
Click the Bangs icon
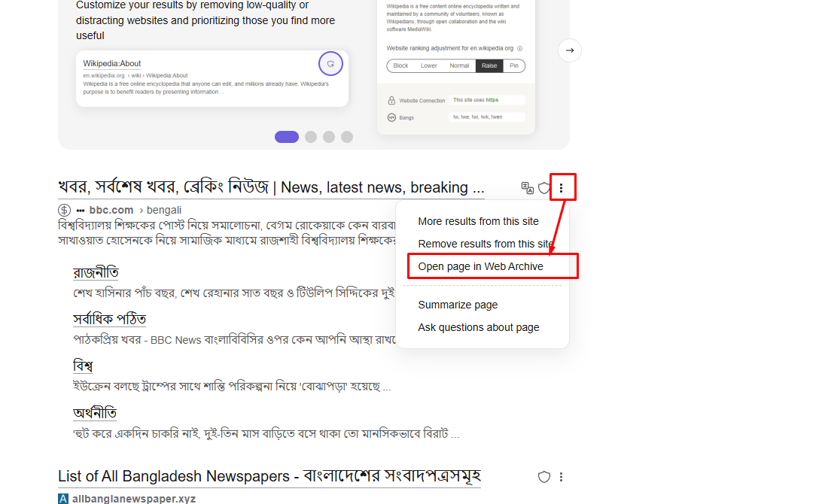[392, 117]
